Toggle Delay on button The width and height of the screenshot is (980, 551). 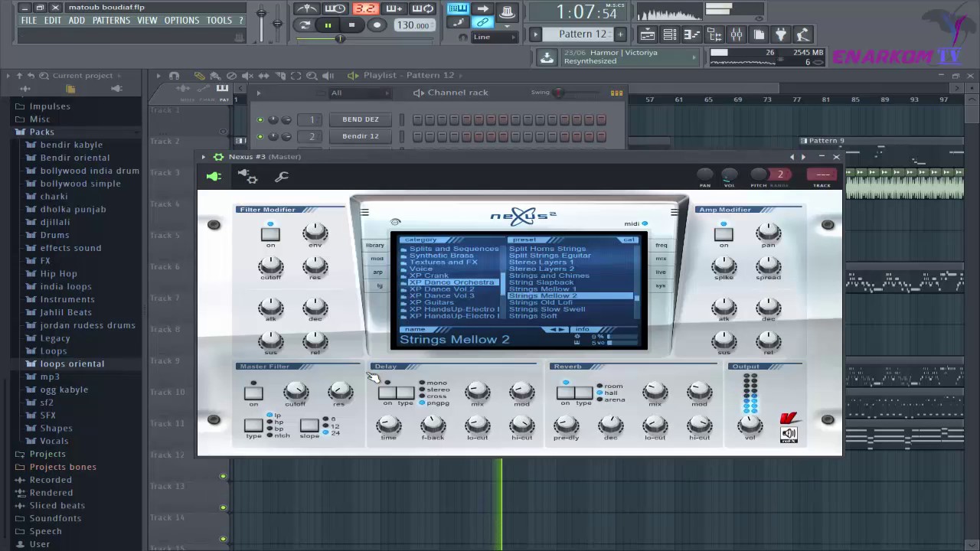click(x=387, y=393)
